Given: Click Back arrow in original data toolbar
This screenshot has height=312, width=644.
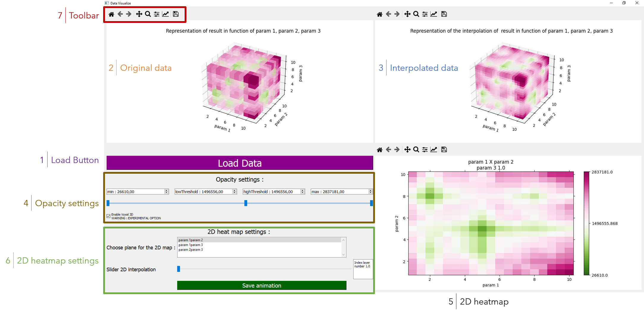Looking at the screenshot, I should tap(120, 14).
